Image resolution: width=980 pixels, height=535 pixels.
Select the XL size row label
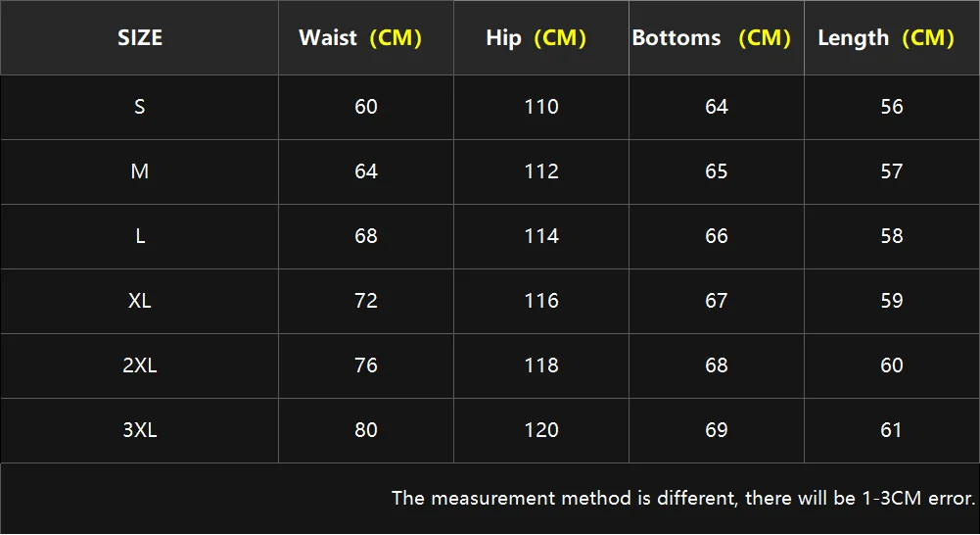tap(140, 301)
